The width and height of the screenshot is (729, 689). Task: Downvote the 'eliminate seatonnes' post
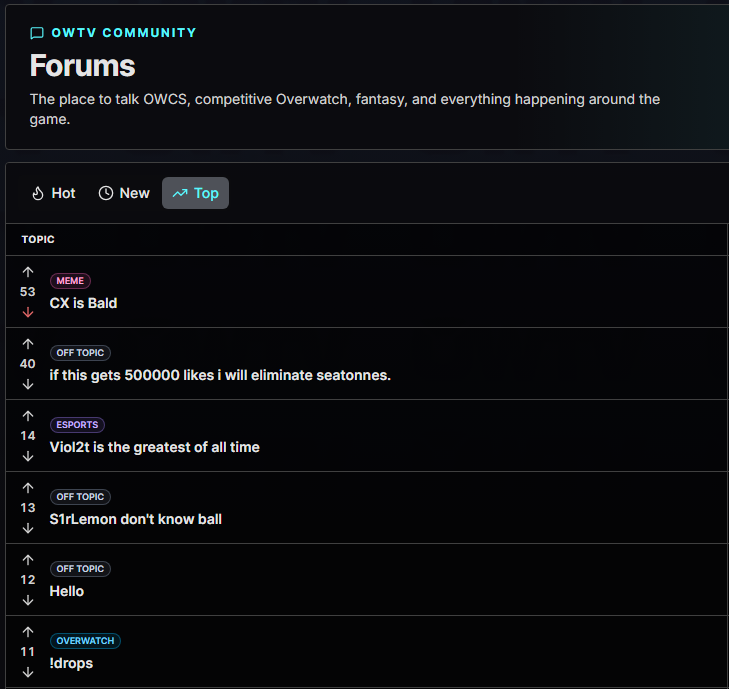point(28,384)
